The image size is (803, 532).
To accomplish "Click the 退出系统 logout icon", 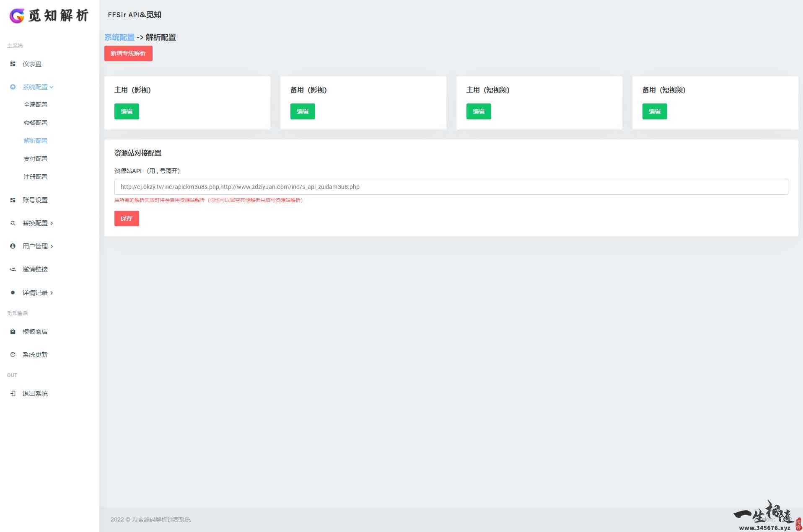I will coord(13,394).
